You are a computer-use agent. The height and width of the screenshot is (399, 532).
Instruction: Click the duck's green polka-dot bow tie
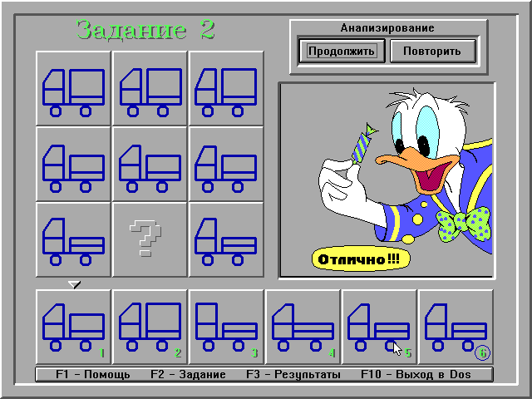coord(464,224)
